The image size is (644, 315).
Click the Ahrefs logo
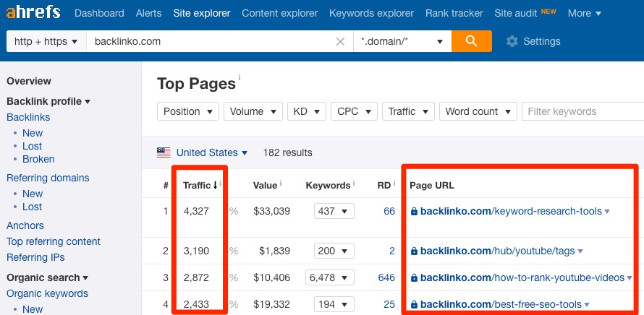(x=33, y=13)
